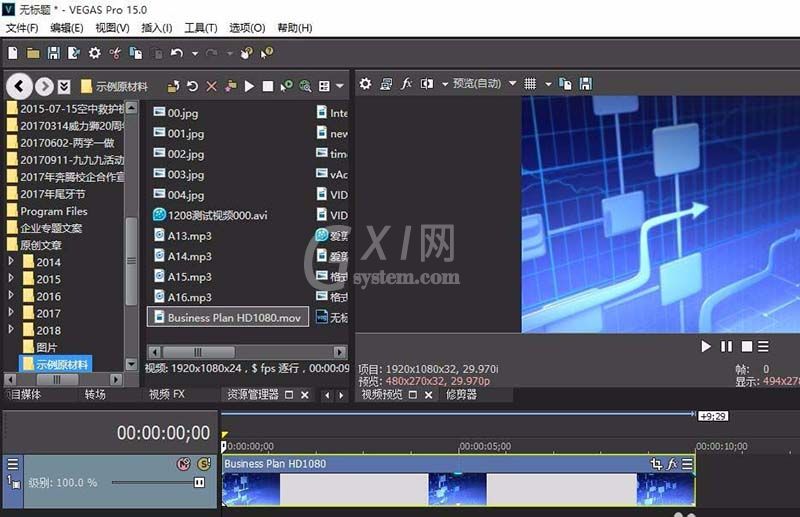
Task: Refresh the explorer file list
Action: [x=192, y=86]
